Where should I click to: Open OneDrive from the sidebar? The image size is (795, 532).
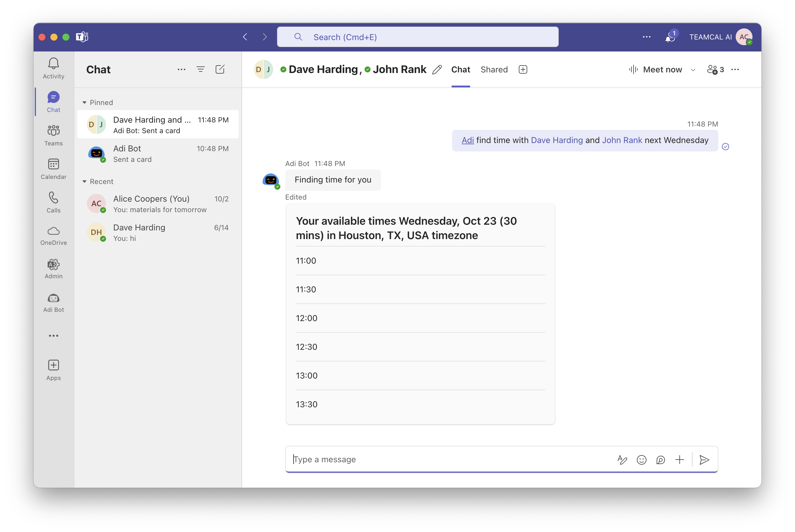click(x=53, y=235)
